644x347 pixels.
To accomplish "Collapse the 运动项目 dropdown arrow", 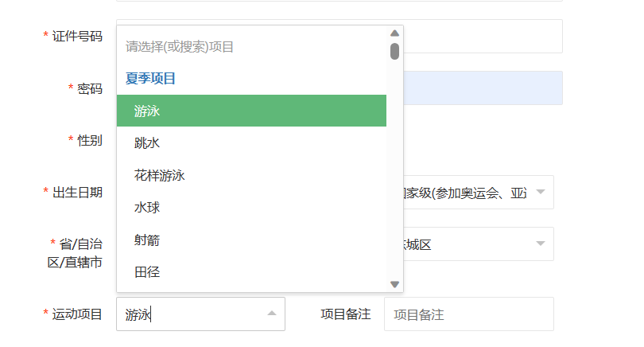I will (x=271, y=314).
